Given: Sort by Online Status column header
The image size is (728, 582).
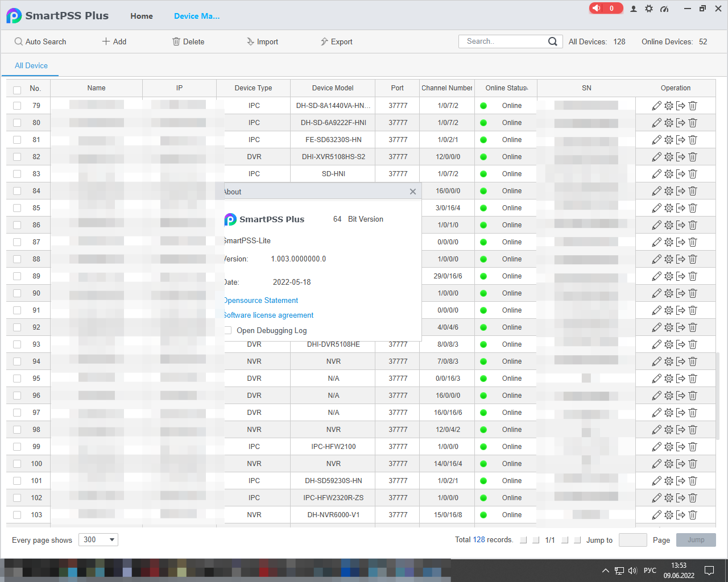Looking at the screenshot, I should (x=506, y=88).
